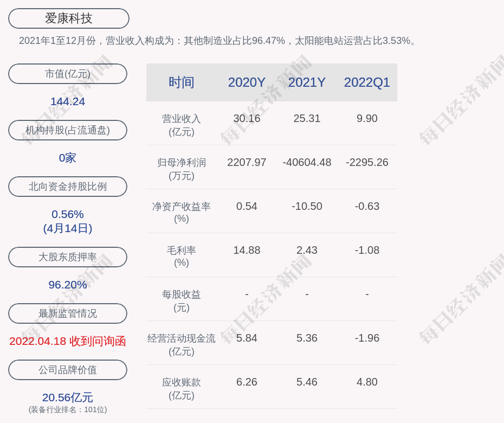Select cash flow value -1.96

pos(367,338)
